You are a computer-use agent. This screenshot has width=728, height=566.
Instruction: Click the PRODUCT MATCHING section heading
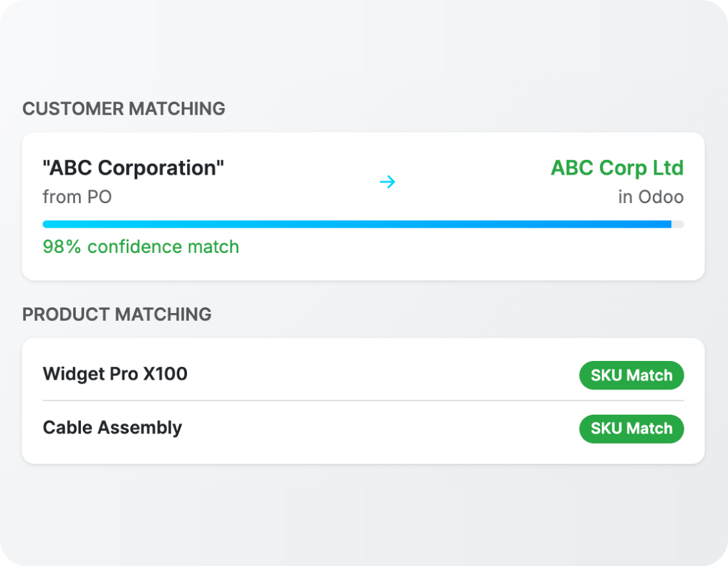click(x=117, y=314)
